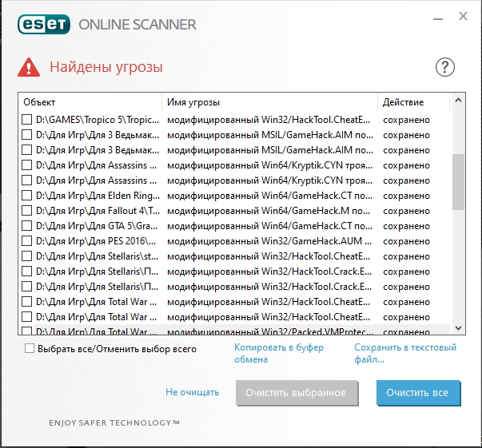Click the 'Не очищать' link

[x=192, y=392]
